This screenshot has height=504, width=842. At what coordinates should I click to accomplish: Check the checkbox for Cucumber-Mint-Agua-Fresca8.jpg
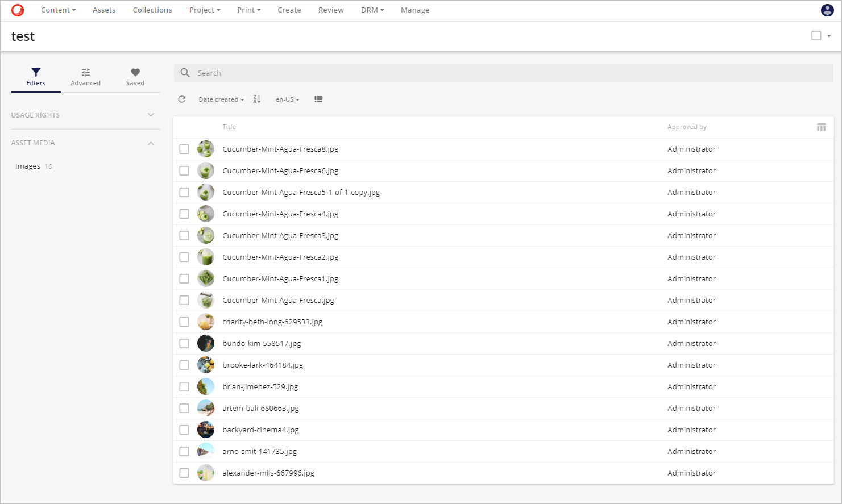pos(184,149)
